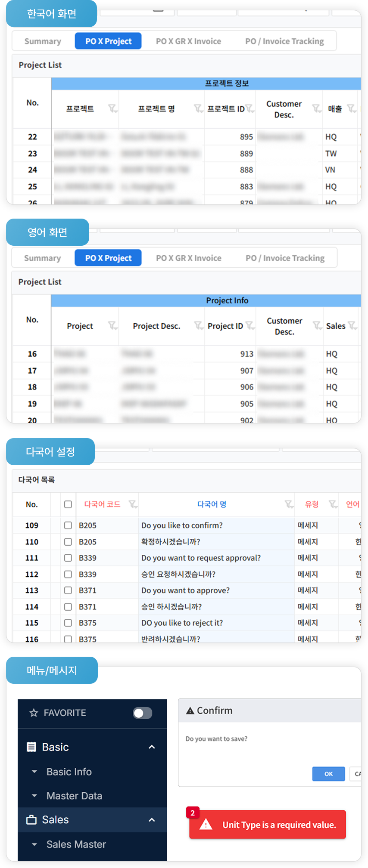Click filter icon on 유형 column
This screenshot has height=868, width=368.
333,504
